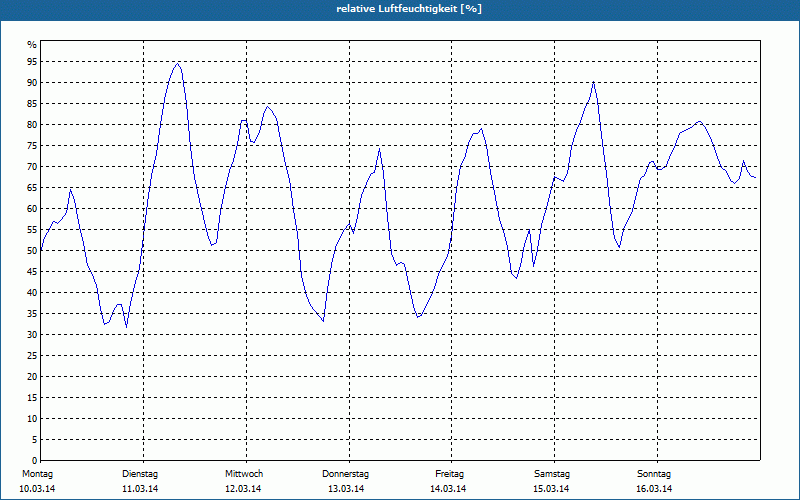Click the date "11.03.14"
The width and height of the screenshot is (800, 500).
pyautogui.click(x=140, y=489)
